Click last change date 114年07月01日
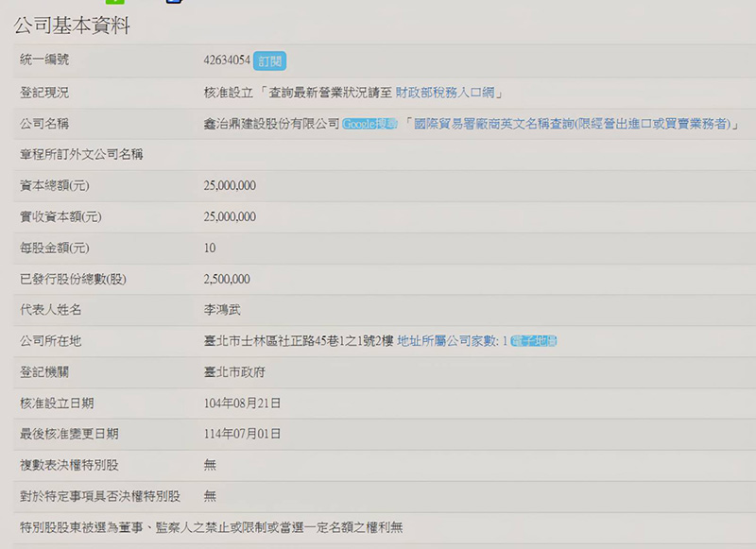Image resolution: width=756 pixels, height=549 pixels. [242, 434]
